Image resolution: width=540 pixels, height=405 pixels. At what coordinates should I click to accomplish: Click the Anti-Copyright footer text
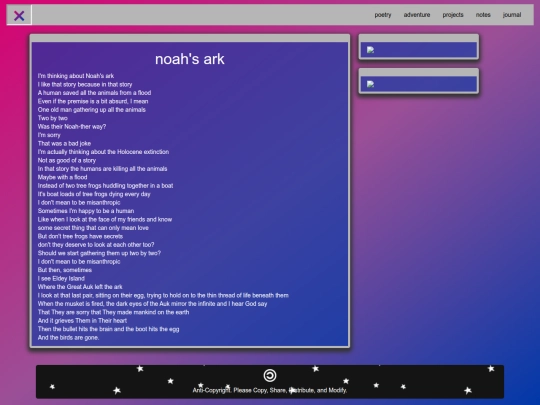click(x=270, y=390)
